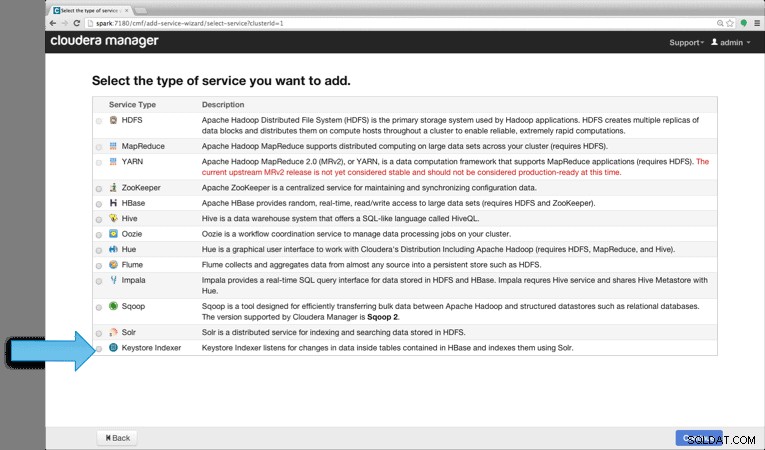Select the Hive radio button
Viewport: 765px width, 450px height.
coord(99,220)
